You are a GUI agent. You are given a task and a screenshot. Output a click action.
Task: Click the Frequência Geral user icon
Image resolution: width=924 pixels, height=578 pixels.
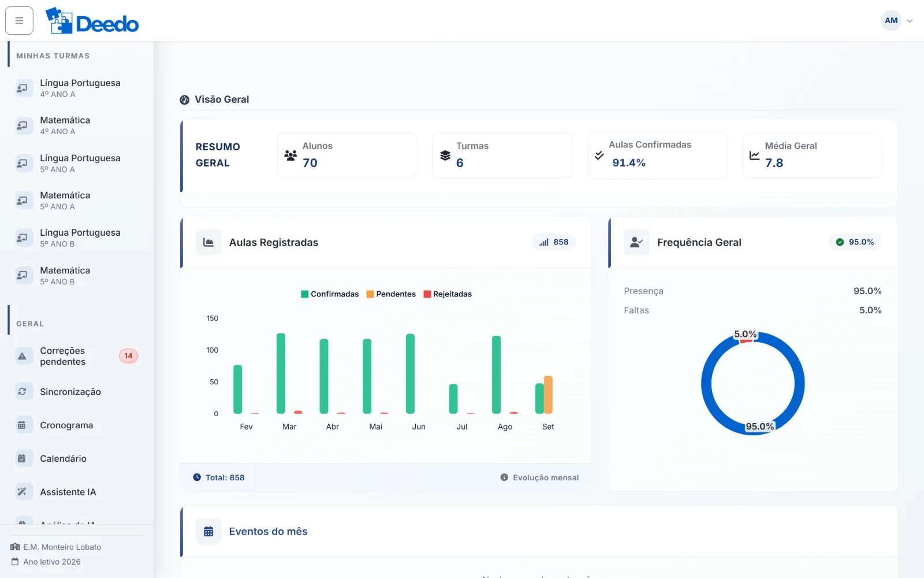click(636, 242)
